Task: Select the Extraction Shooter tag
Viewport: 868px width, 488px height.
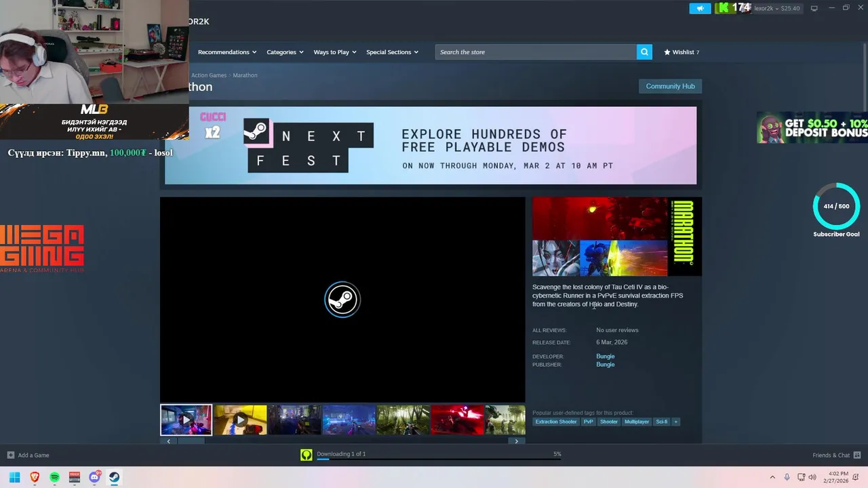Action: [x=556, y=422]
